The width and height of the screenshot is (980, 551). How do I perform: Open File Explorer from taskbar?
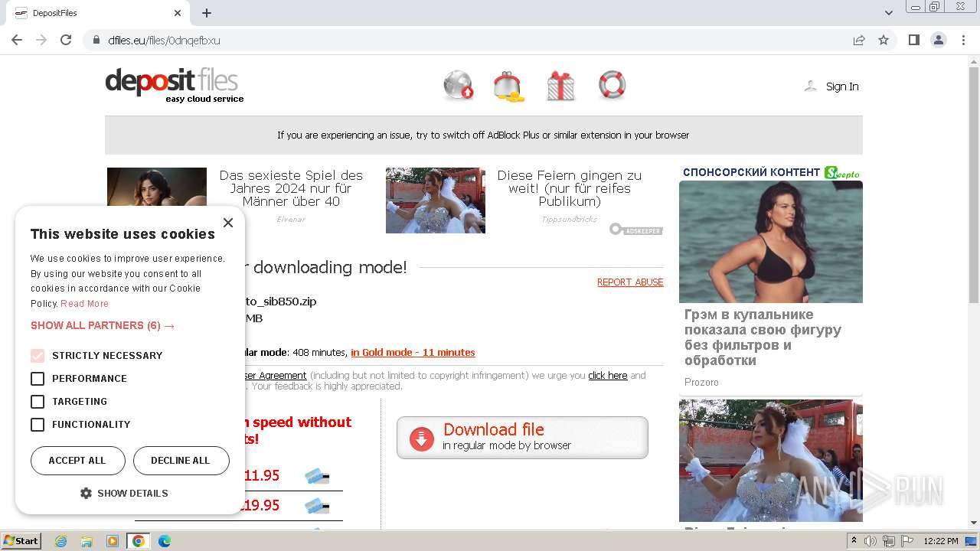(87, 541)
